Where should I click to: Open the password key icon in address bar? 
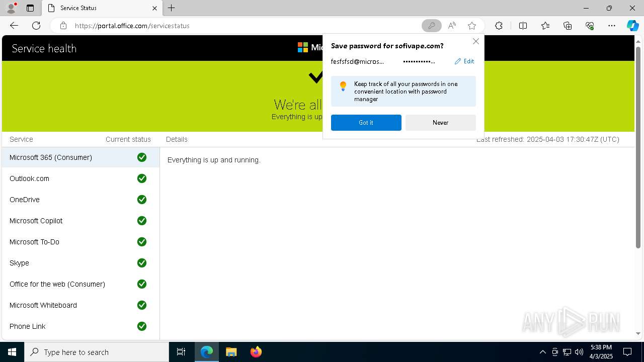coord(431,26)
